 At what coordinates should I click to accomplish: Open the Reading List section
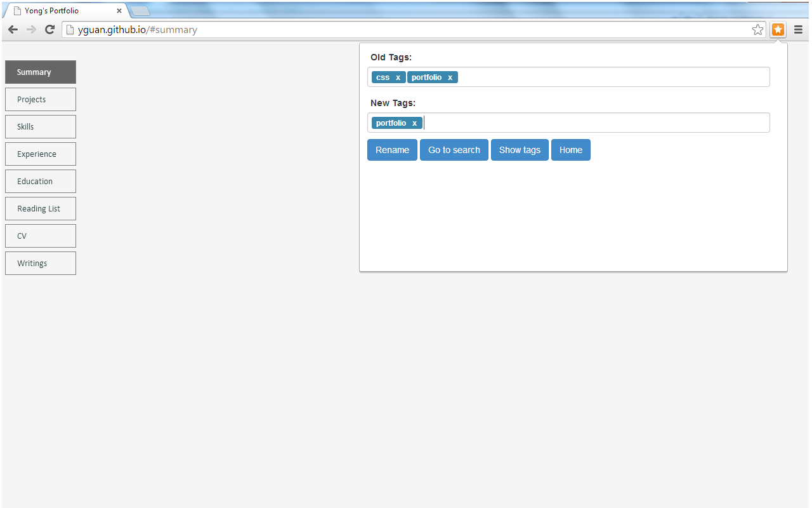coord(41,209)
